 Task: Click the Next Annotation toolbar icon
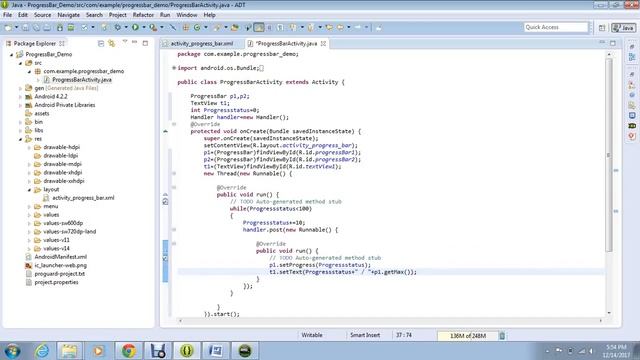293,27
